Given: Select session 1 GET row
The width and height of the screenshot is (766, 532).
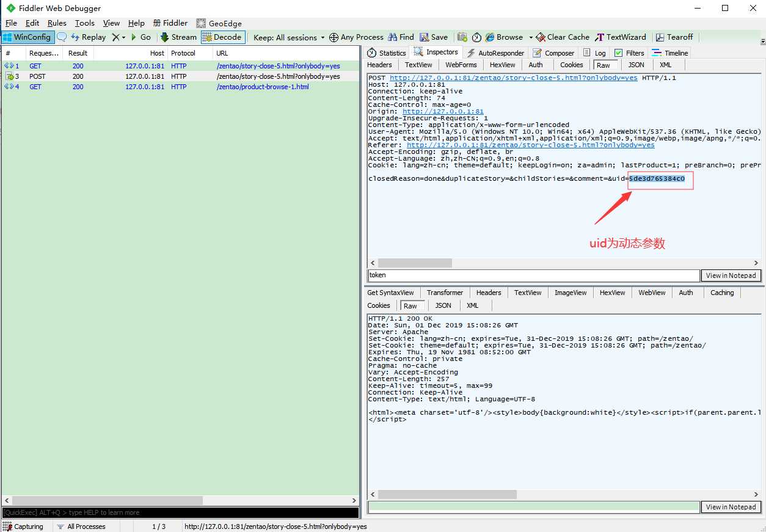Looking at the screenshot, I should tap(180, 66).
